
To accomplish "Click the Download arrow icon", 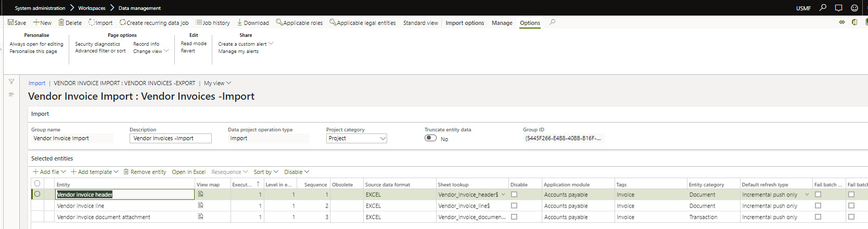I will tap(240, 22).
